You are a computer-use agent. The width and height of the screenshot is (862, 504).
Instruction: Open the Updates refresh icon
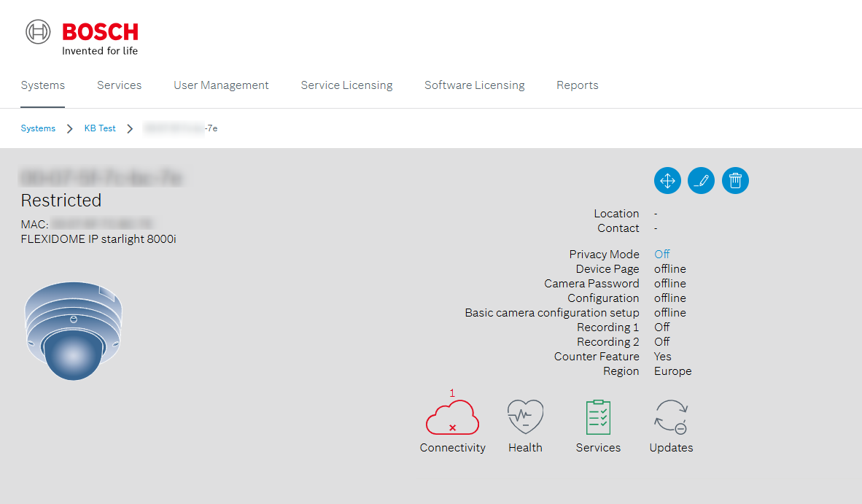click(x=671, y=418)
